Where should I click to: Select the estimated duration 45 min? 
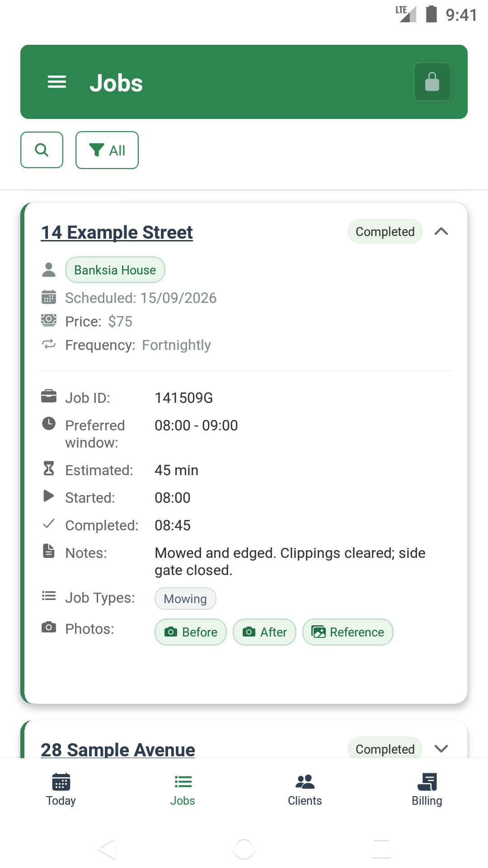coord(177,470)
